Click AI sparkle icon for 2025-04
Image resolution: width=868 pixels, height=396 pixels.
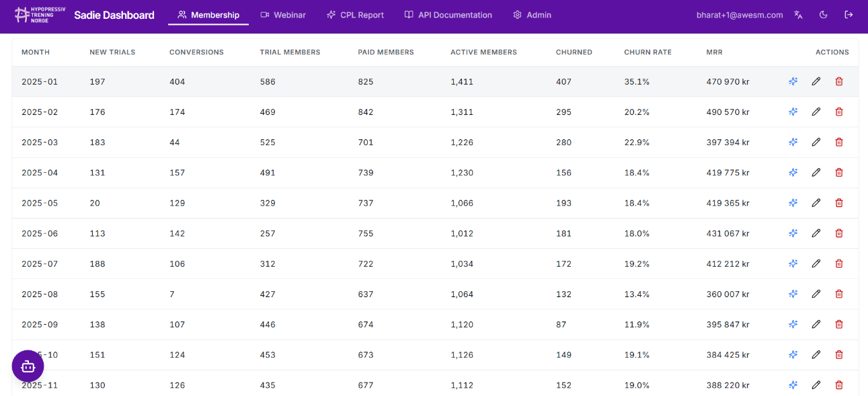793,172
